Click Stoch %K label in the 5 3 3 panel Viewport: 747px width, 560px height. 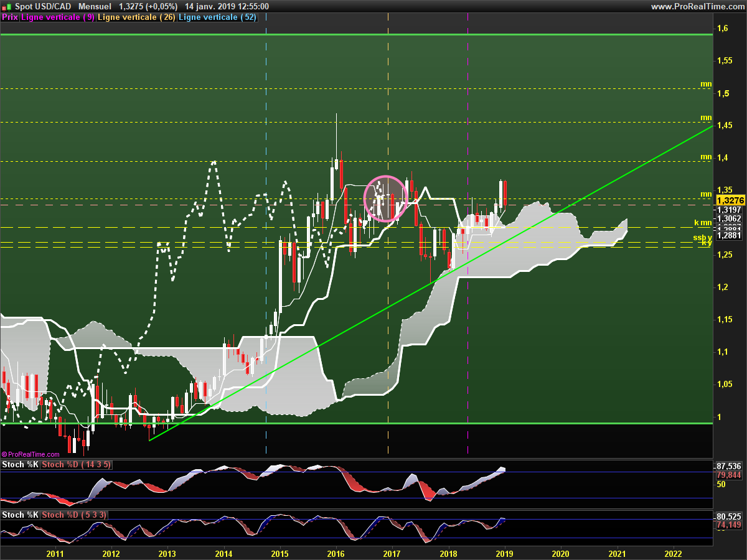(x=21, y=515)
